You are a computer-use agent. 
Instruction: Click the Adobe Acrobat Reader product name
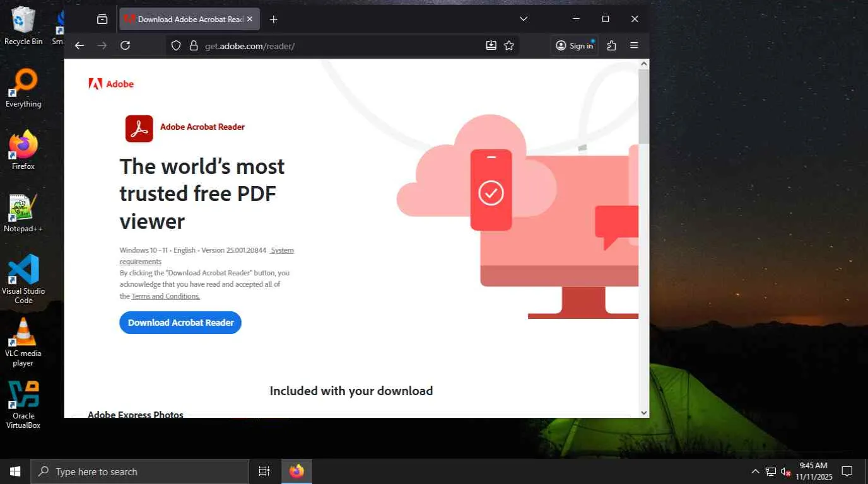pos(202,127)
